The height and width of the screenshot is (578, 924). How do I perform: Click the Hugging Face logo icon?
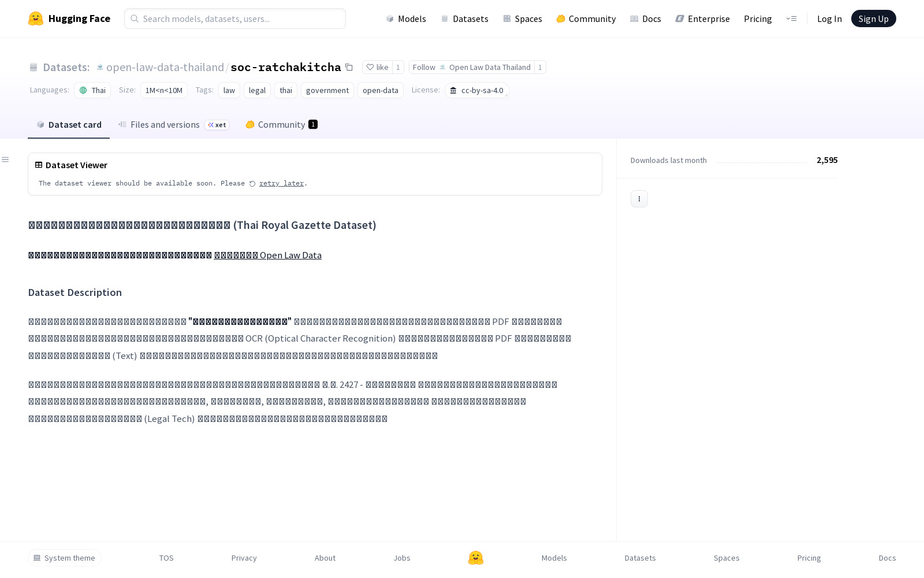(x=36, y=18)
